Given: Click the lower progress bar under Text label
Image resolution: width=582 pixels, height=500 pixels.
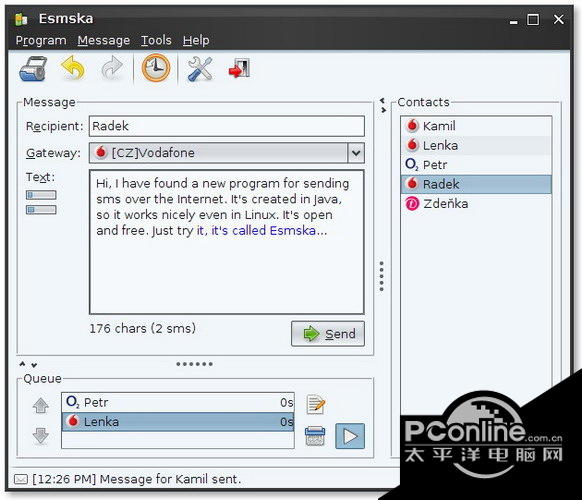Looking at the screenshot, I should pyautogui.click(x=41, y=210).
